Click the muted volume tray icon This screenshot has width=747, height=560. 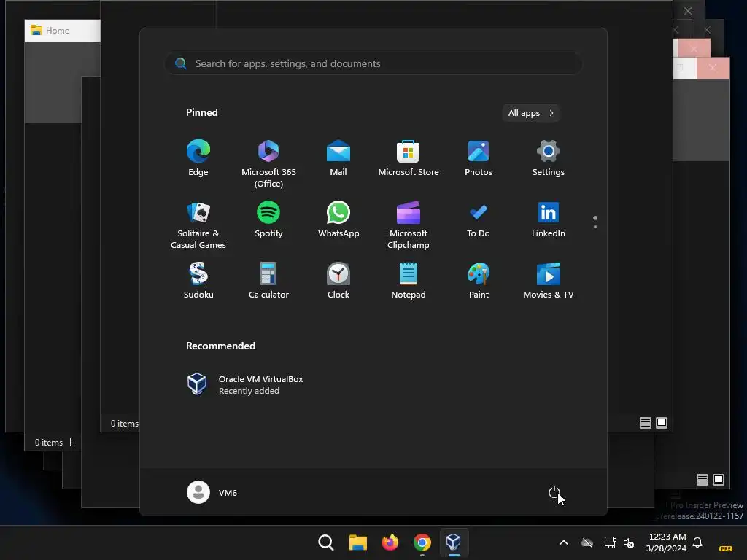(629, 542)
